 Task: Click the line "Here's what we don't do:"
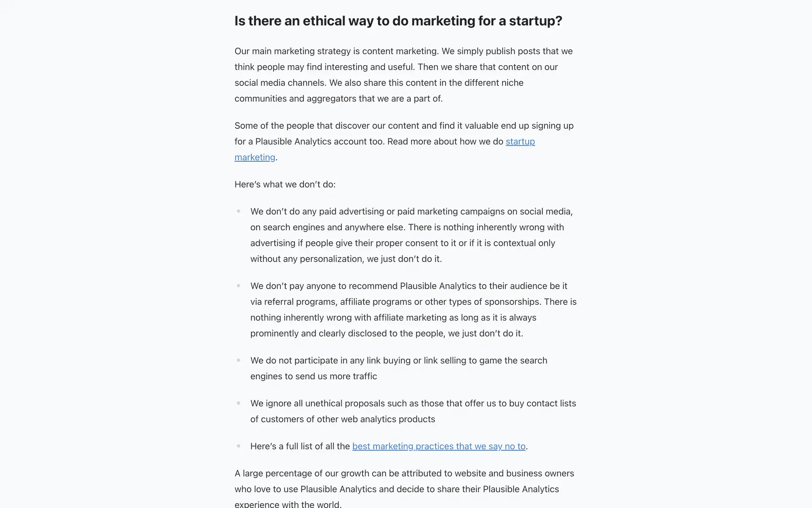point(285,185)
